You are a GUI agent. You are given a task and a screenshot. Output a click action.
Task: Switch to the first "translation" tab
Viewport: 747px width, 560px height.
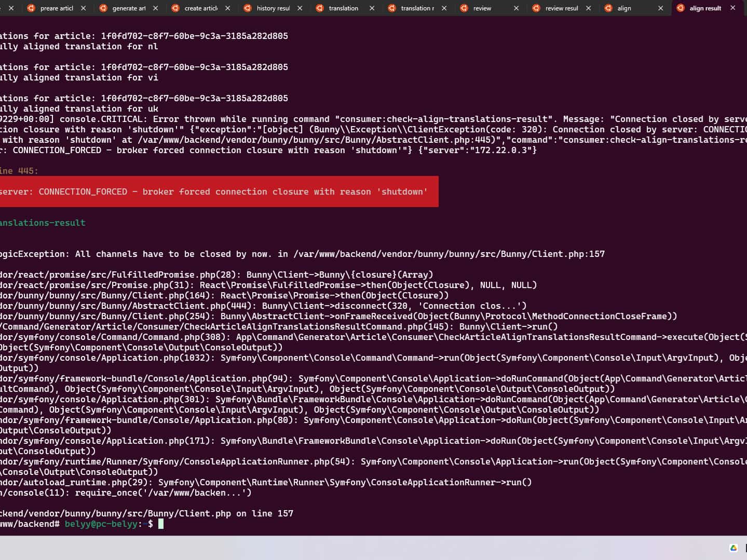coord(343,8)
